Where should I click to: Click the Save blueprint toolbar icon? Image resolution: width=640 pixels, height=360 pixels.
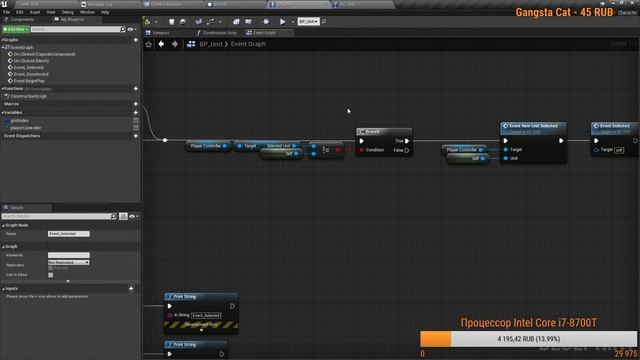pyautogui.click(x=171, y=22)
